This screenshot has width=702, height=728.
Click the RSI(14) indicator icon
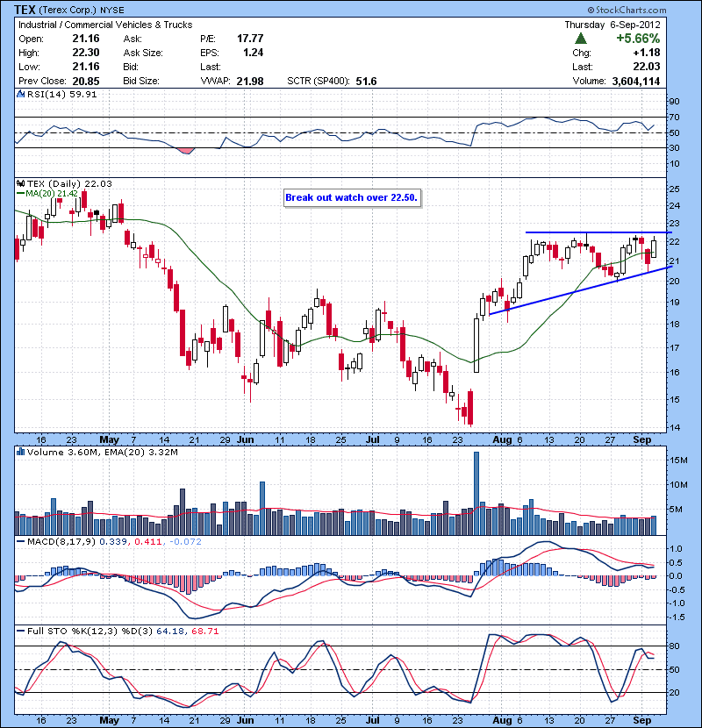coord(20,94)
